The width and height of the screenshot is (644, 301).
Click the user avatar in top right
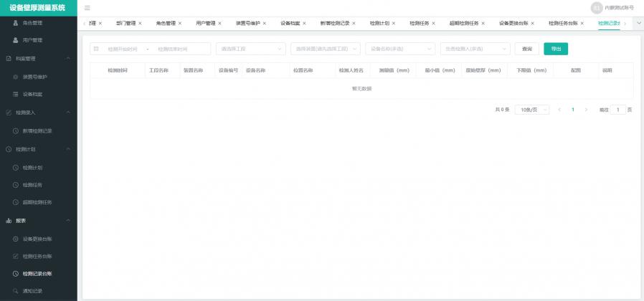click(x=597, y=8)
